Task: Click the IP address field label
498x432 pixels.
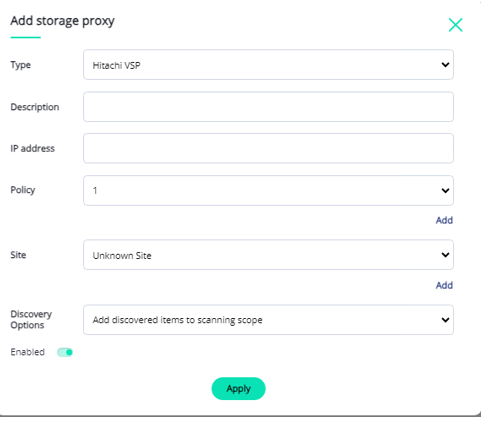Action: point(32,148)
